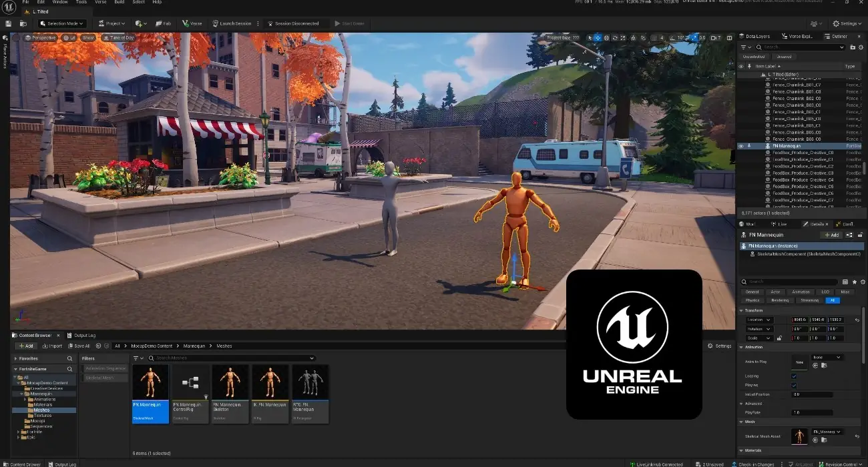Select FoodBox_Produce_Creative_C4 in the Outliner
The image size is (868, 467).
point(803,179)
